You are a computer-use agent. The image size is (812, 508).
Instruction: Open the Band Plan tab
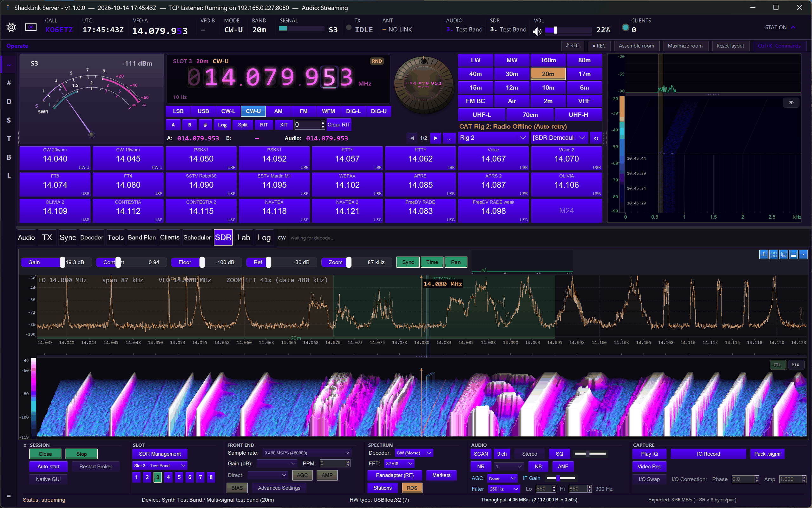[x=141, y=237]
